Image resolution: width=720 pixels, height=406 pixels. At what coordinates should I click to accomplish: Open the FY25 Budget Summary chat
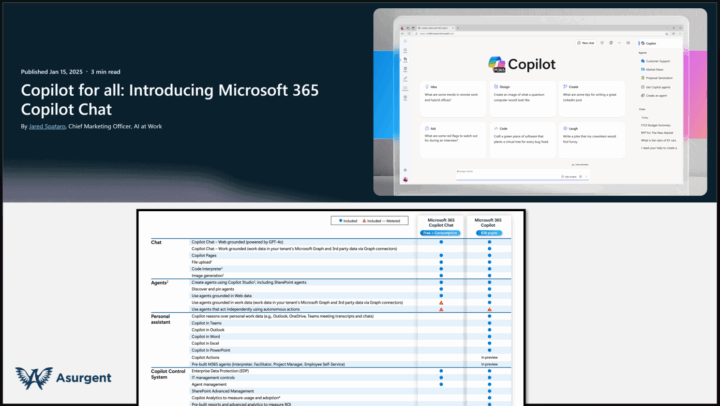point(656,125)
